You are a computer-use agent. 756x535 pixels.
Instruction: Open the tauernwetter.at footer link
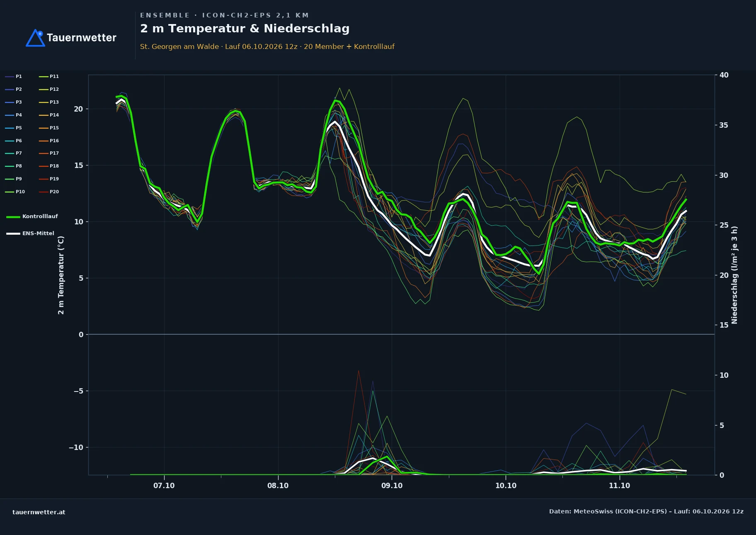click(x=39, y=512)
